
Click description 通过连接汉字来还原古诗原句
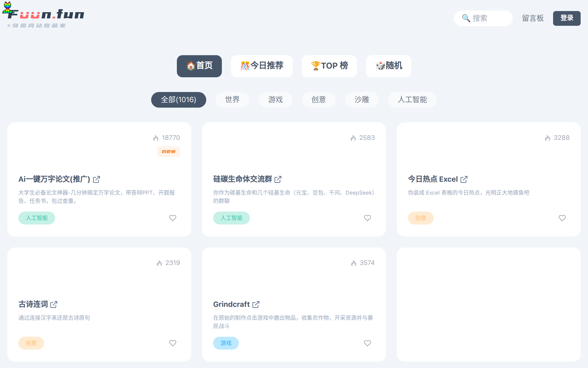coord(54,318)
